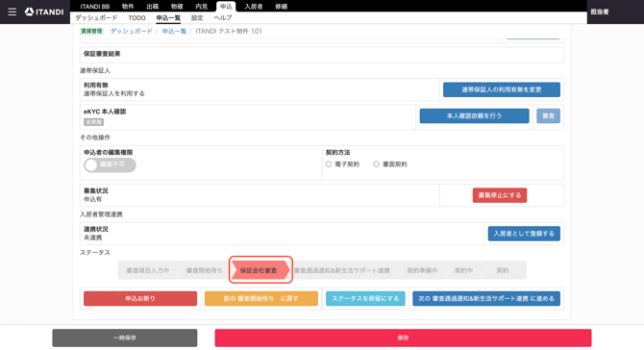
Task: Select the 書面契約 radio button
Action: tap(376, 163)
